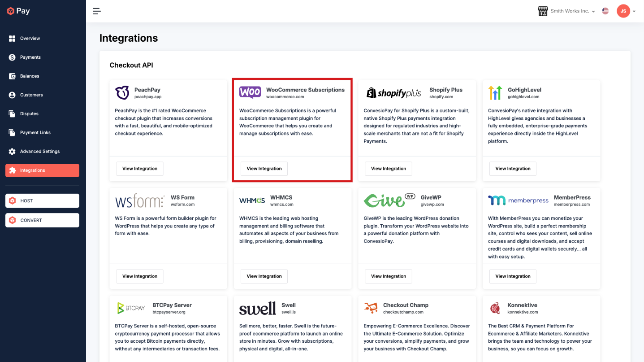The width and height of the screenshot is (644, 362).
Task: Click the memberpress.com domain text
Action: tap(572, 205)
